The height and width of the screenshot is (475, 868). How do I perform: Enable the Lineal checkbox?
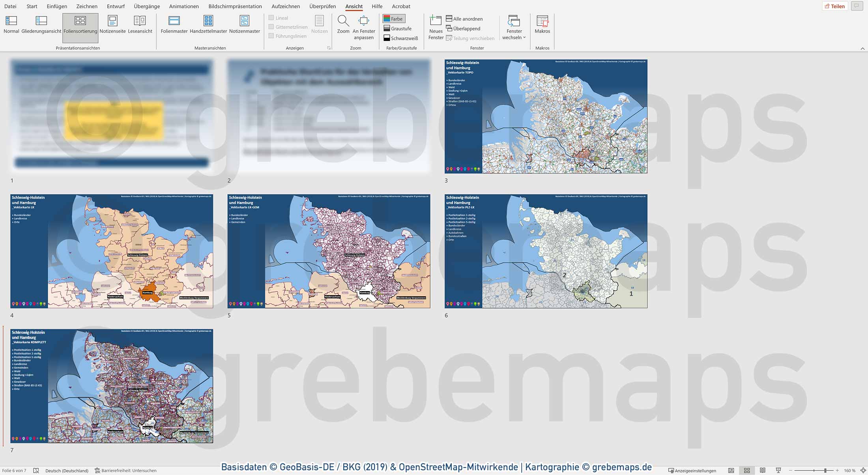pos(271,18)
